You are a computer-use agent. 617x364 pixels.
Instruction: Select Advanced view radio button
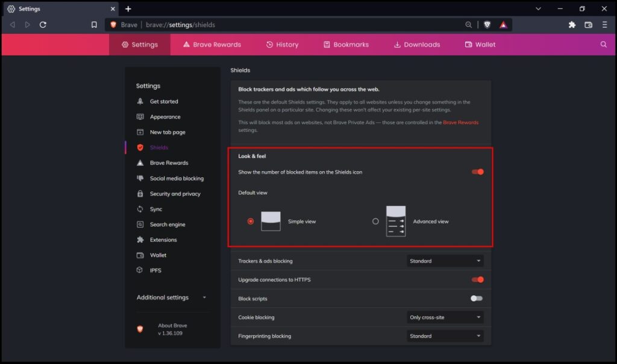(x=375, y=222)
